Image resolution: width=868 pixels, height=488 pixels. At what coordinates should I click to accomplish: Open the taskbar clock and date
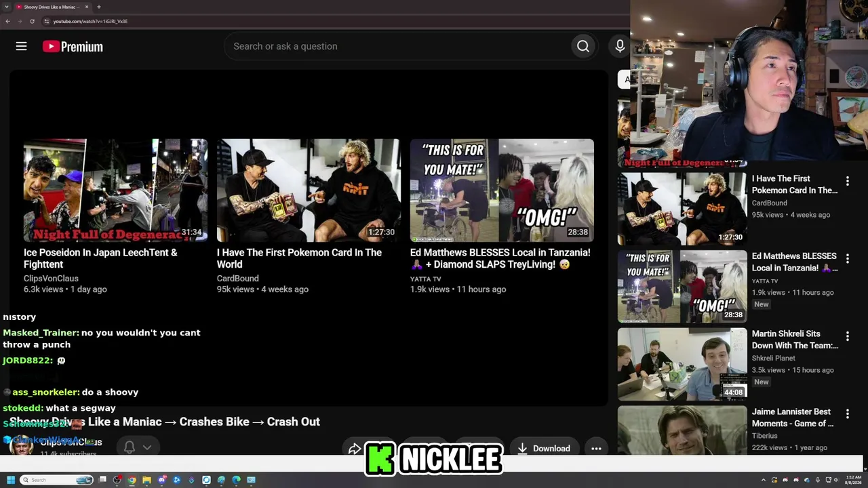tap(853, 480)
